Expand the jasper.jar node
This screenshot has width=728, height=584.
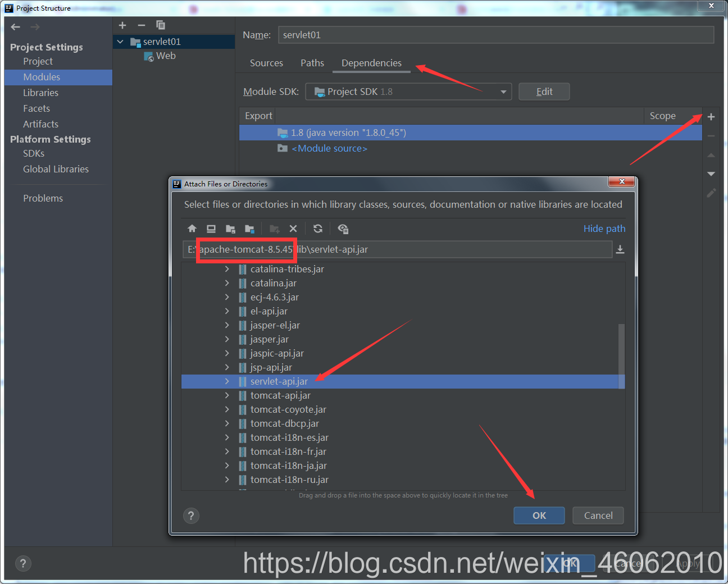click(227, 339)
